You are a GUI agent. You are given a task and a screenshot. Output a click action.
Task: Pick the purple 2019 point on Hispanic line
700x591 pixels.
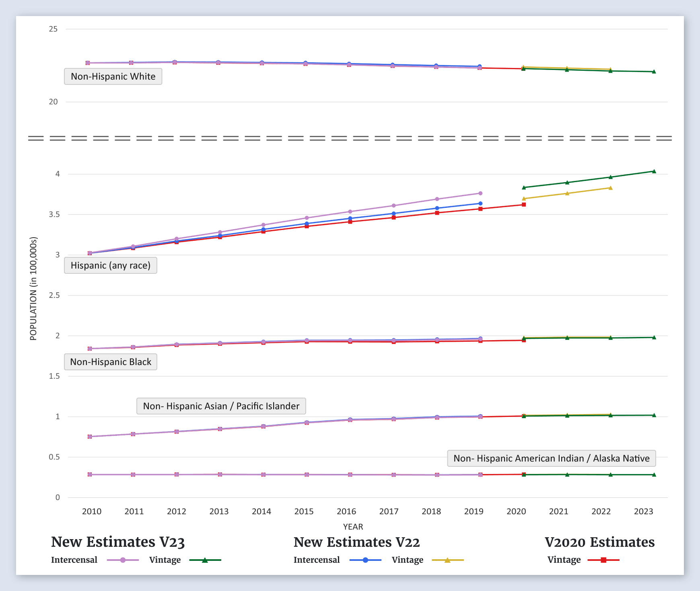coord(480,193)
